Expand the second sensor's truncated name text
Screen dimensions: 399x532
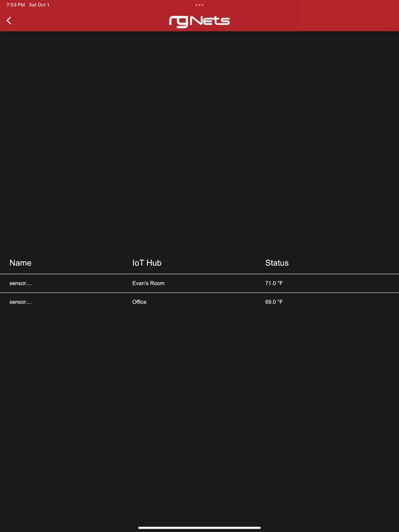click(x=21, y=302)
